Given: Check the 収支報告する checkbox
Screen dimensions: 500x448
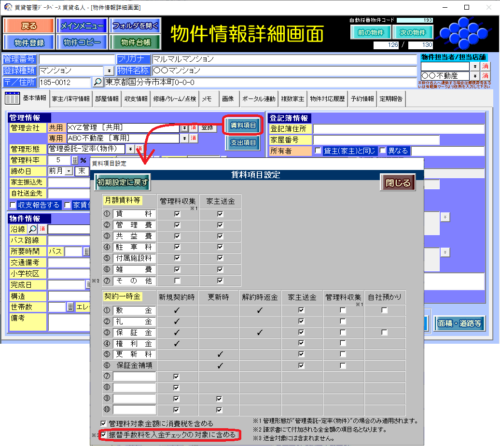Looking at the screenshot, I should click(13, 205).
